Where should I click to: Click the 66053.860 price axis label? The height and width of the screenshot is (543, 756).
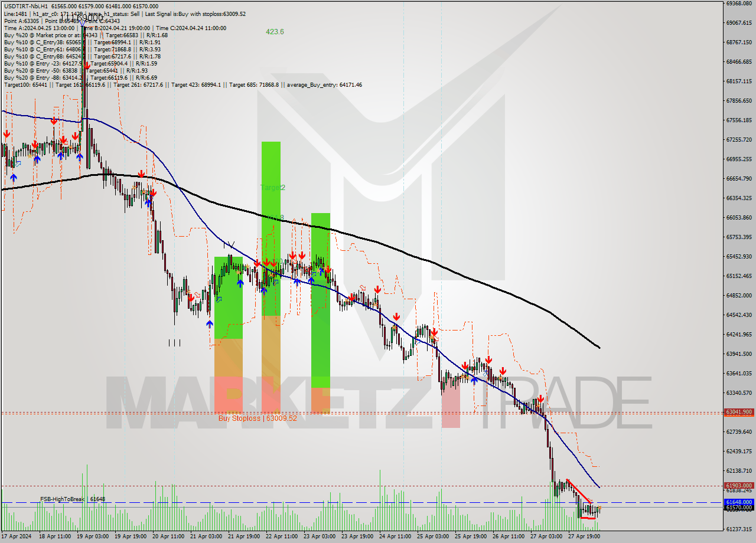coord(739,217)
